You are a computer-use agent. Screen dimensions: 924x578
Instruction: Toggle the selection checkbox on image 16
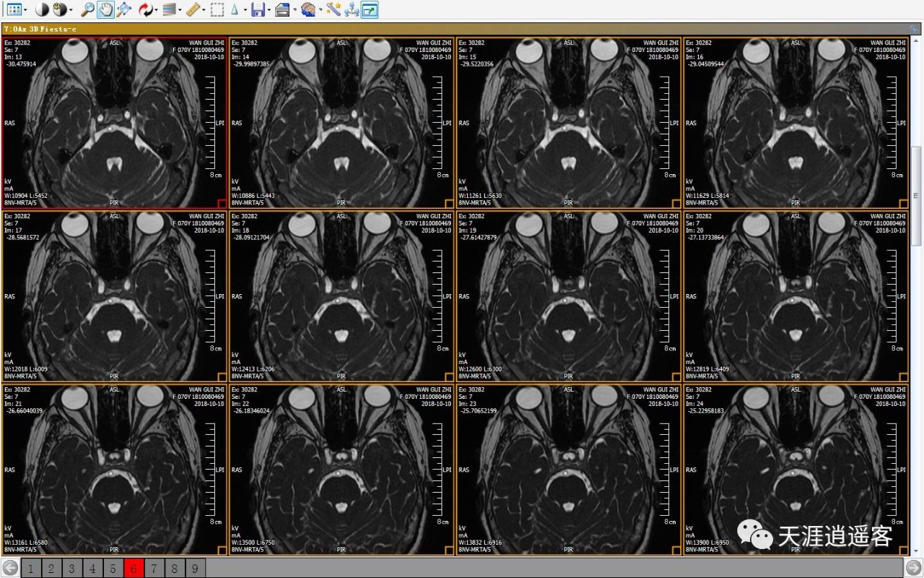pos(903,203)
